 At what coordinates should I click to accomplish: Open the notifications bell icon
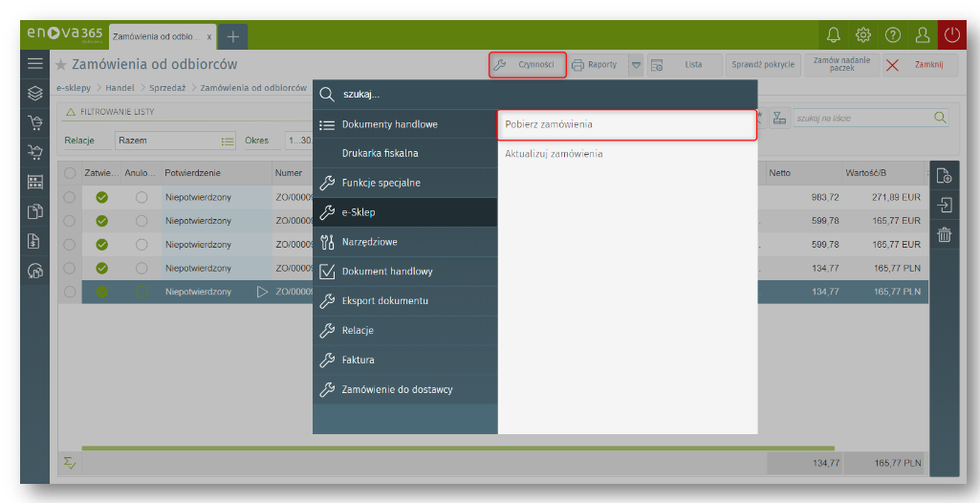[834, 35]
